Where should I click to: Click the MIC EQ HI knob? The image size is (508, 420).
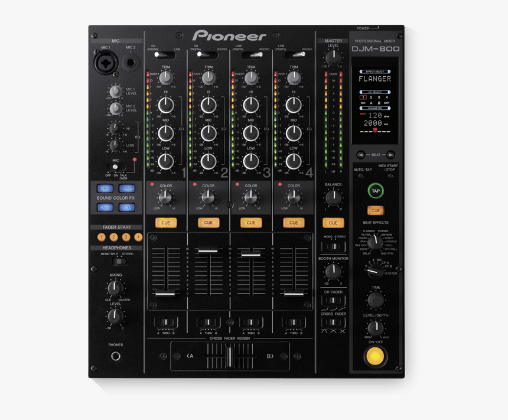coord(116,129)
